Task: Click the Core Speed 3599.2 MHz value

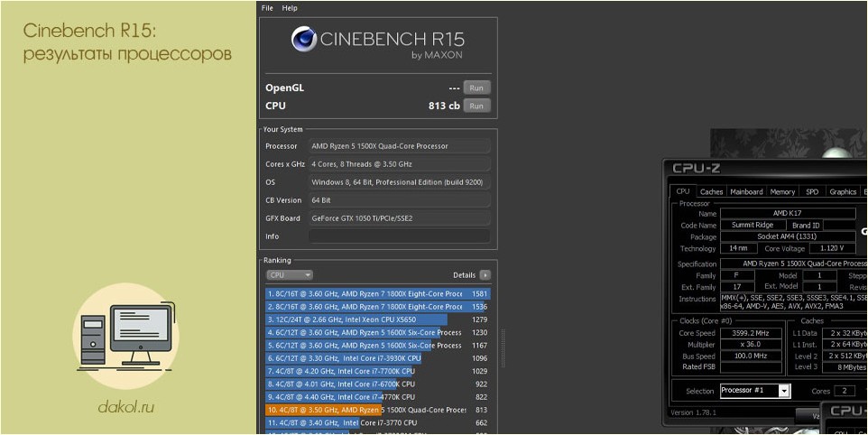Action: (x=750, y=333)
